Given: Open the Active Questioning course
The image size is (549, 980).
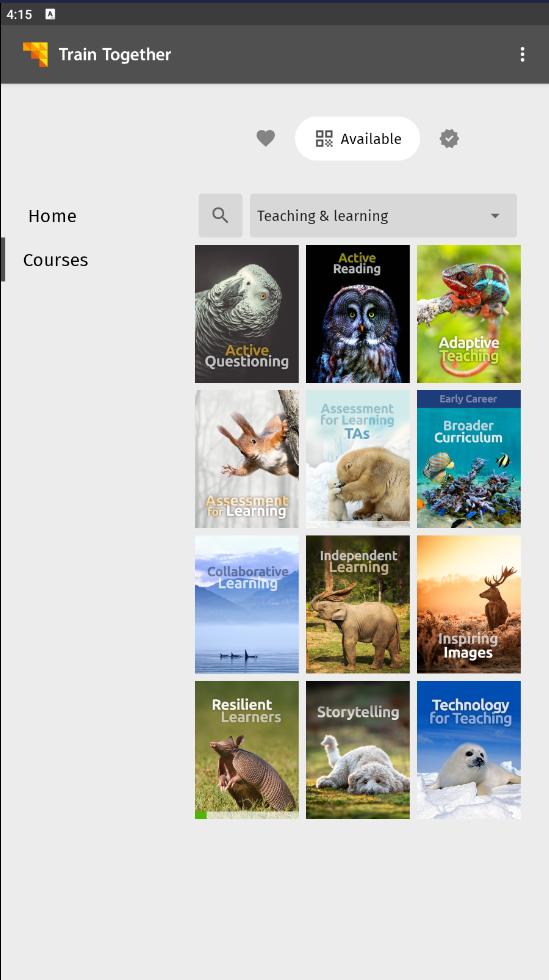Looking at the screenshot, I should click(247, 314).
